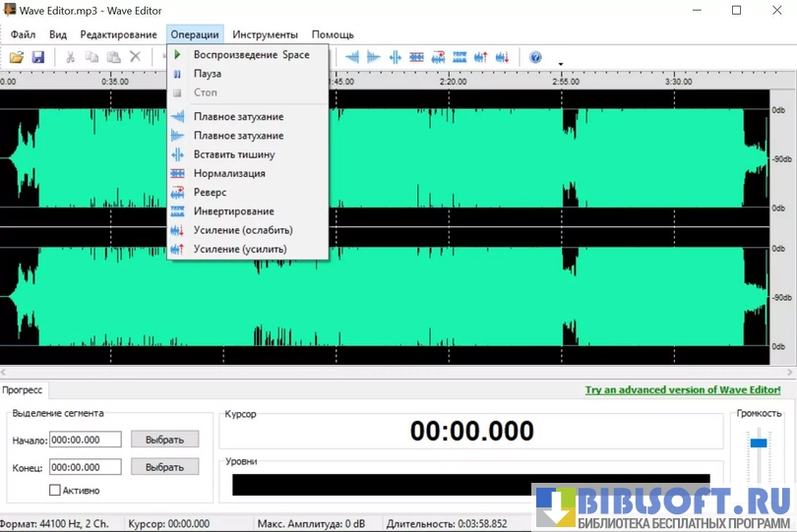Select Усиление (усилить) menu entry
The image size is (797, 532).
point(240,249)
